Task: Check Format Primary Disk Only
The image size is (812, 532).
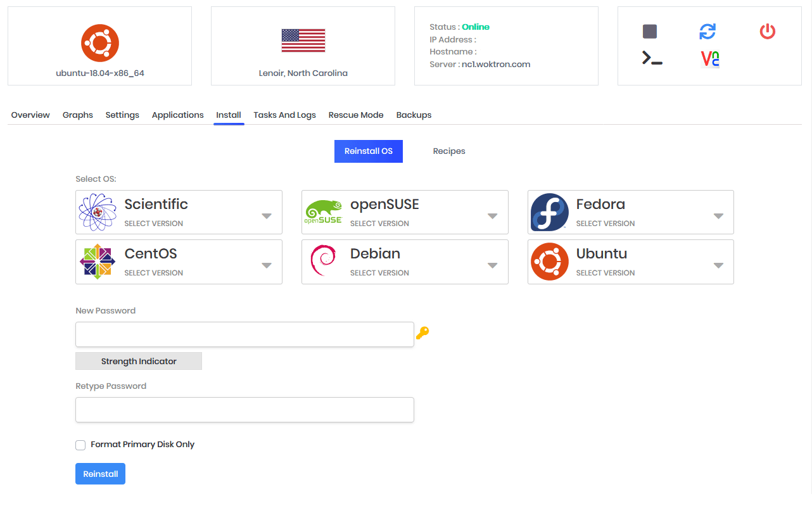Action: [80, 445]
